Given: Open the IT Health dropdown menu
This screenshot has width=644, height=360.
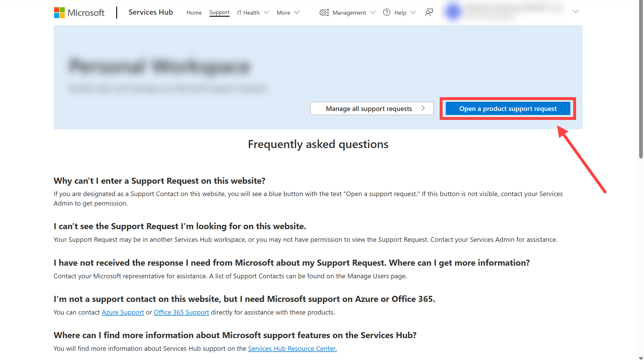Looking at the screenshot, I should coord(253,12).
